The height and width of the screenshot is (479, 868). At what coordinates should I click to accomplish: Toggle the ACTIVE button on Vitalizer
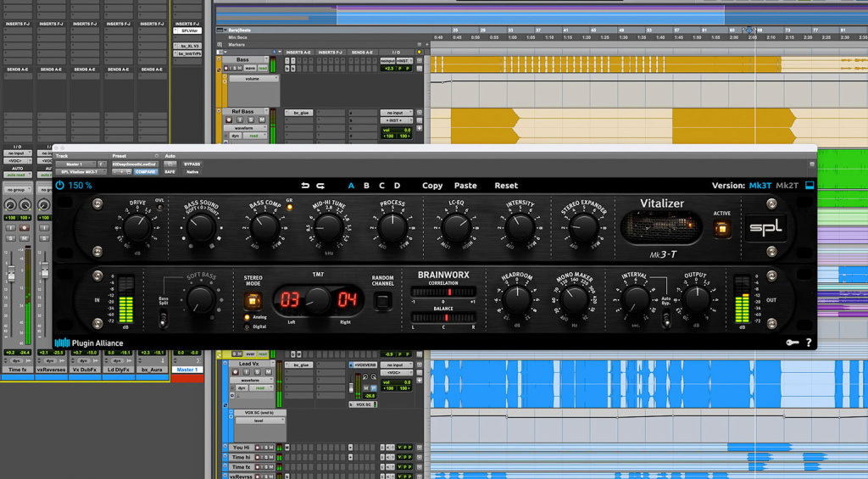721,229
